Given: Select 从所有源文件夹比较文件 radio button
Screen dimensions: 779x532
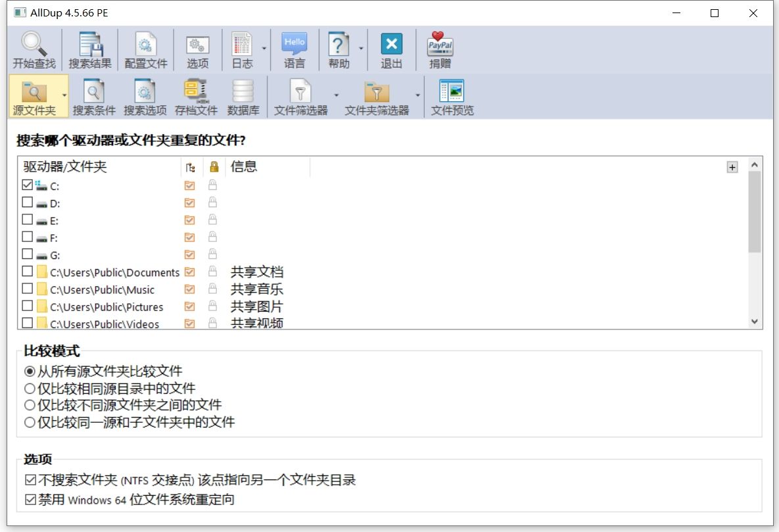Looking at the screenshot, I should coord(30,372).
